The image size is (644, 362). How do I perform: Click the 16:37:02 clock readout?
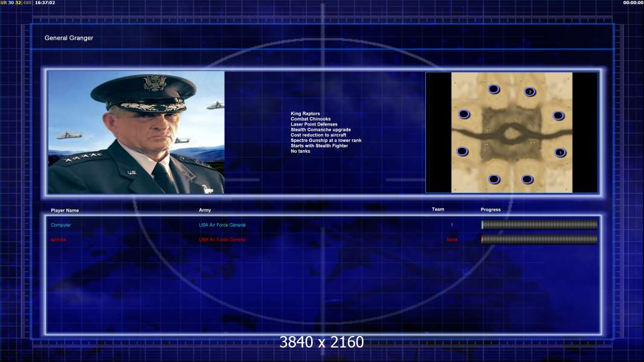click(45, 2)
